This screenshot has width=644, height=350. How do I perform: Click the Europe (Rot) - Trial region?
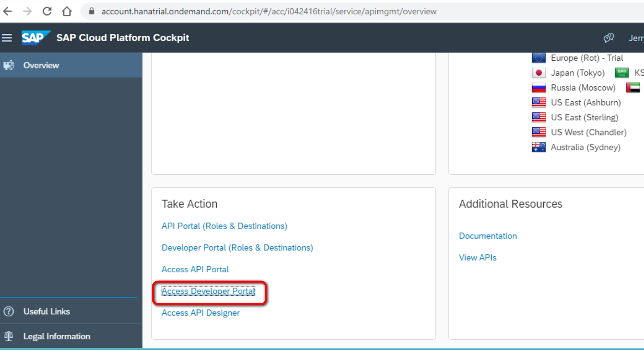tap(587, 58)
